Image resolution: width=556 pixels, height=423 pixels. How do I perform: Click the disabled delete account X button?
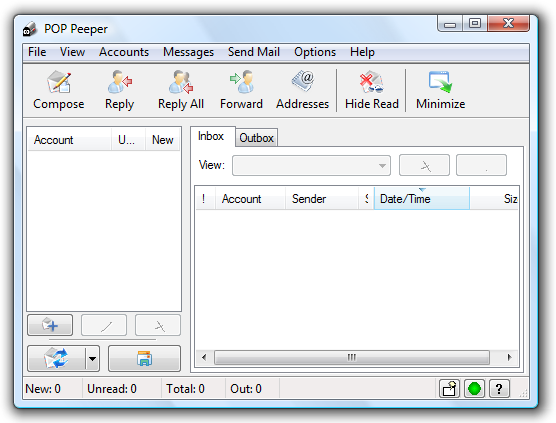(158, 325)
